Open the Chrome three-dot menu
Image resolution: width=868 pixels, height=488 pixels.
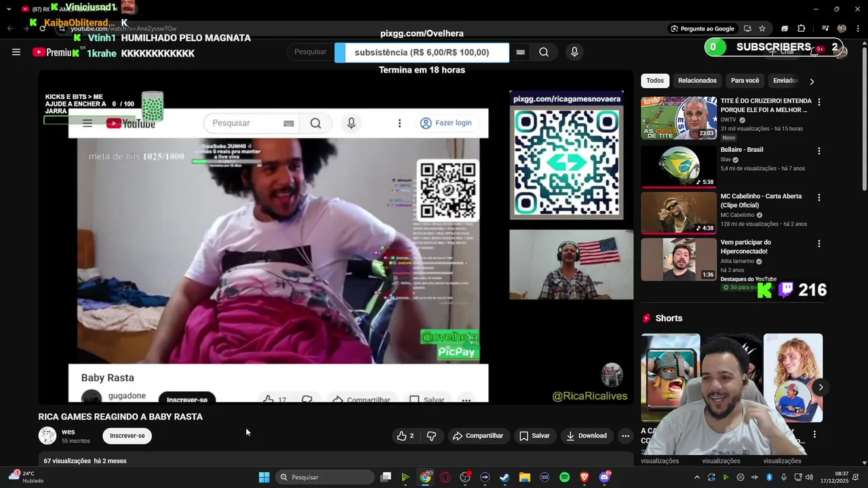click(859, 28)
